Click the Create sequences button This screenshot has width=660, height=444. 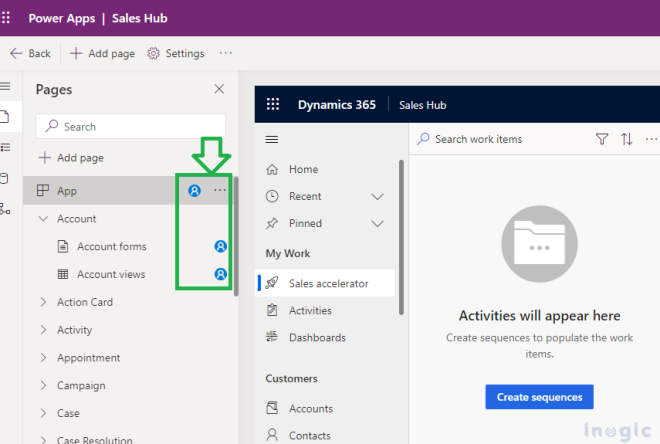click(x=539, y=397)
